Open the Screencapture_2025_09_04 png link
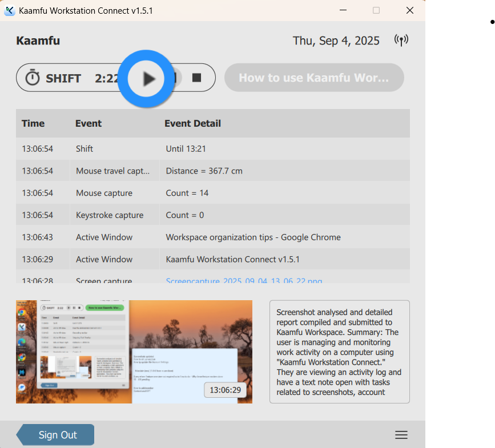 tap(244, 281)
